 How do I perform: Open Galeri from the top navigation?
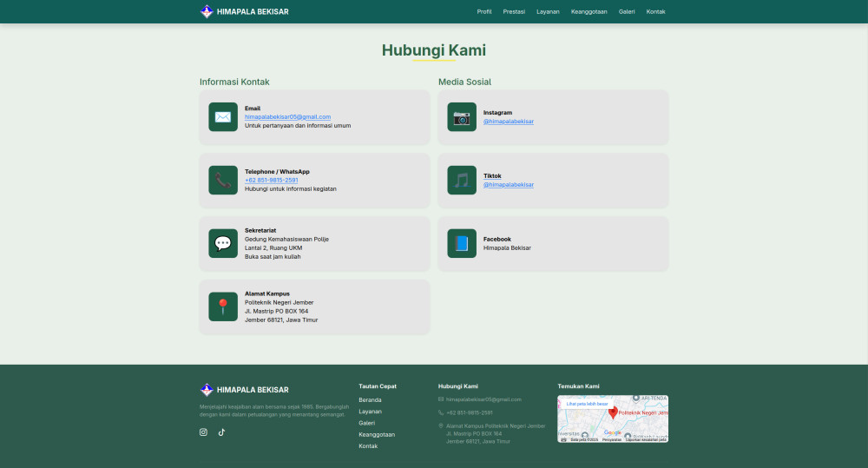tap(627, 11)
